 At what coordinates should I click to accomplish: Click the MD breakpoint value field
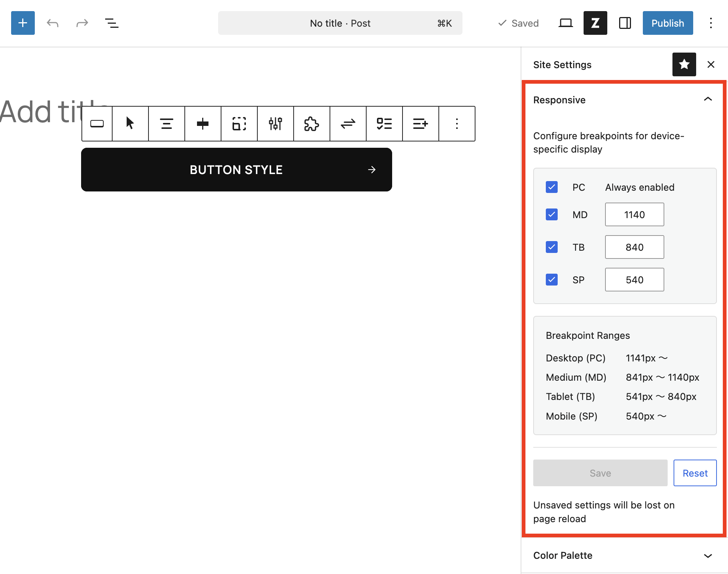(x=634, y=214)
